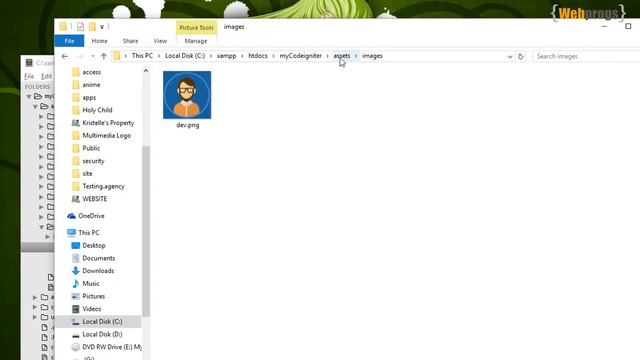Expand the chevron after myCodeigniter in breadcrumb

[x=327, y=56]
